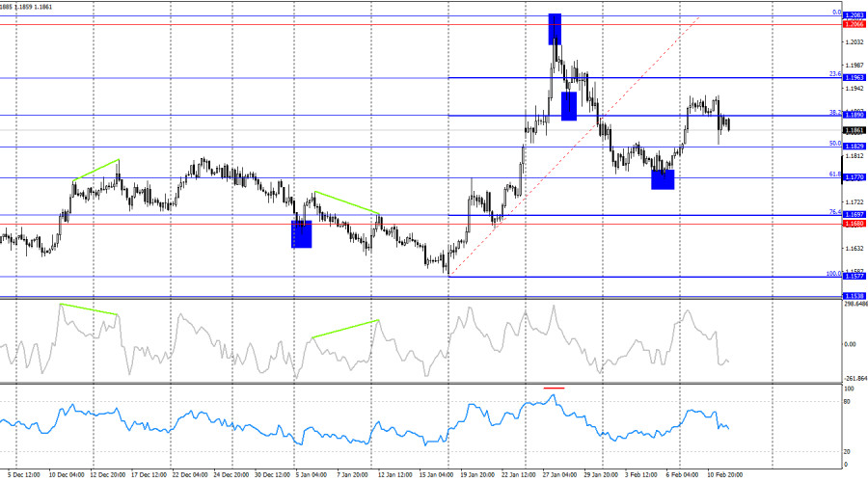Click the 23.6 Fibonacci level text

click(x=835, y=73)
